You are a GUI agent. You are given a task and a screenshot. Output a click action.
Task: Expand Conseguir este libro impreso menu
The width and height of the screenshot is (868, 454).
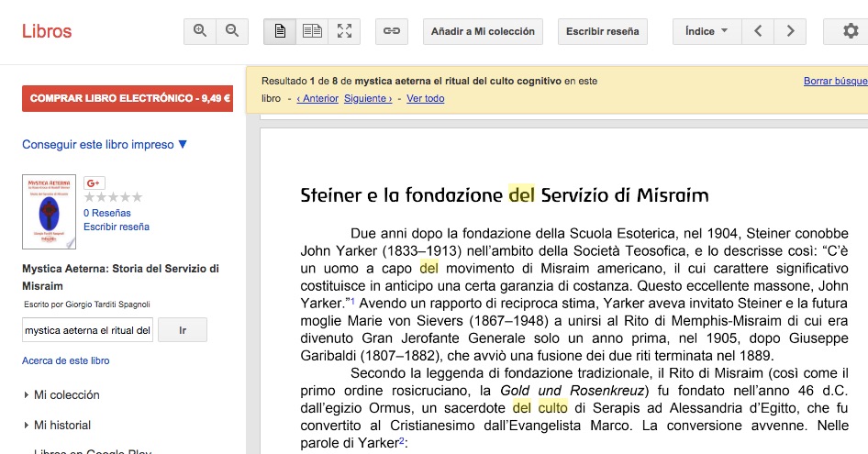[x=105, y=144]
